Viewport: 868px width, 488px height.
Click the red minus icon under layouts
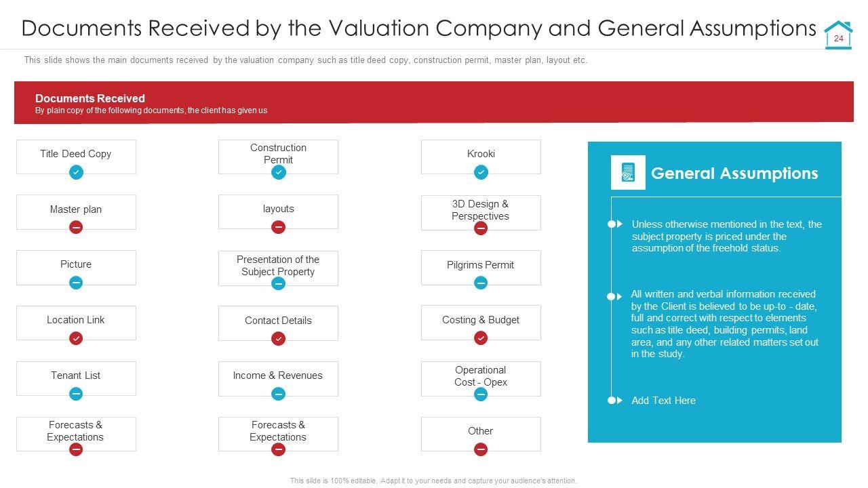(x=278, y=228)
